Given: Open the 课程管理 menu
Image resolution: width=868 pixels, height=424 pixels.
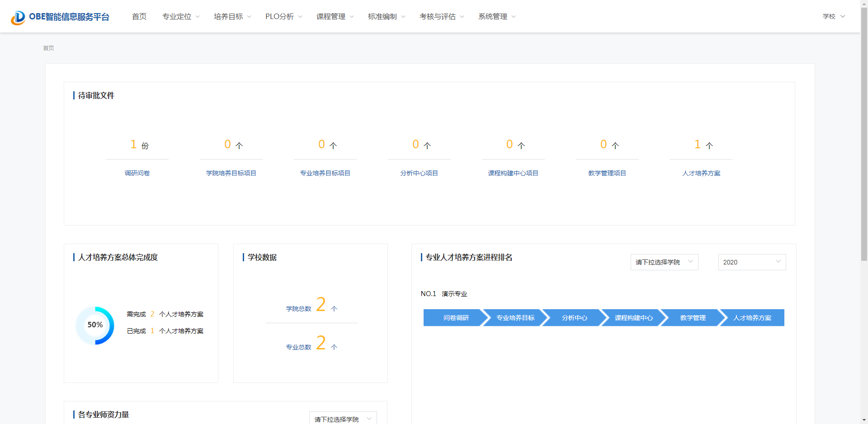Looking at the screenshot, I should tap(335, 17).
